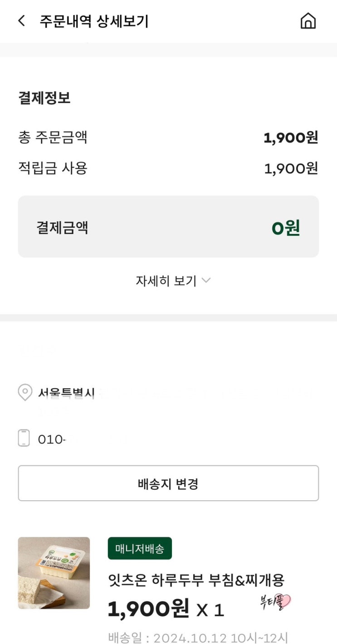
Task: Click the 매니저배송 badge
Action: click(140, 549)
